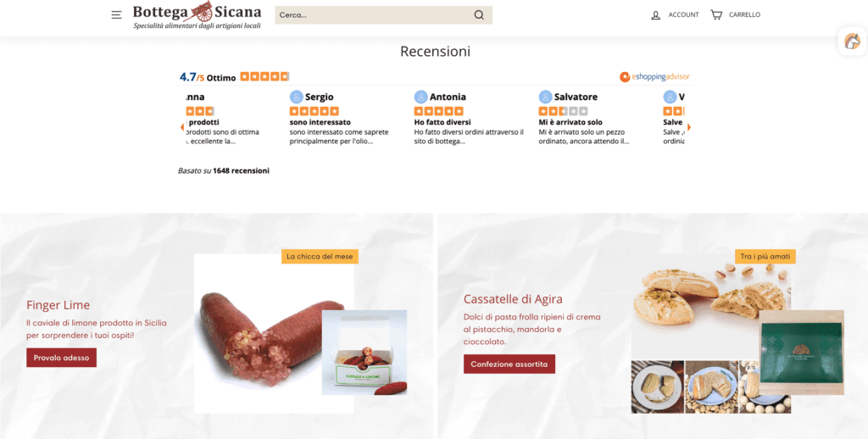Image resolution: width=868 pixels, height=439 pixels.
Task: Open the hamburger navigation menu
Action: (x=116, y=15)
